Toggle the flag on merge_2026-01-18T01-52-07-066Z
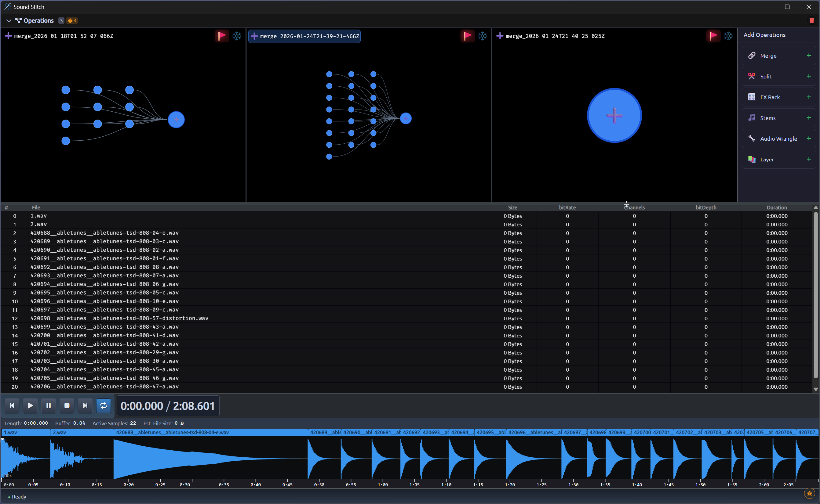This screenshot has height=504, width=820. click(222, 36)
